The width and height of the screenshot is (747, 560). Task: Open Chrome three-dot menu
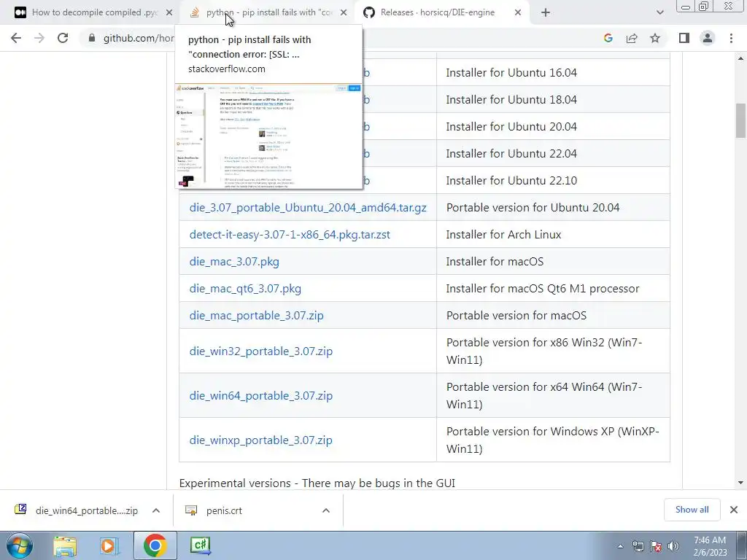click(731, 38)
